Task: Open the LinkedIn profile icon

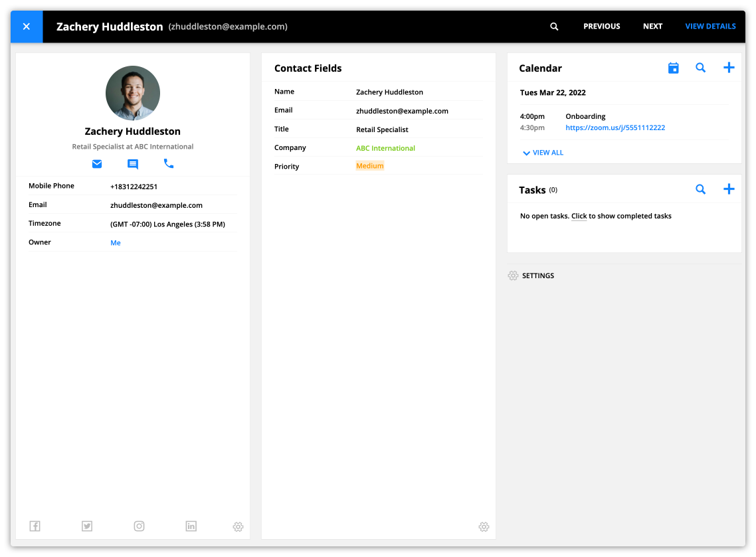Action: (x=191, y=526)
